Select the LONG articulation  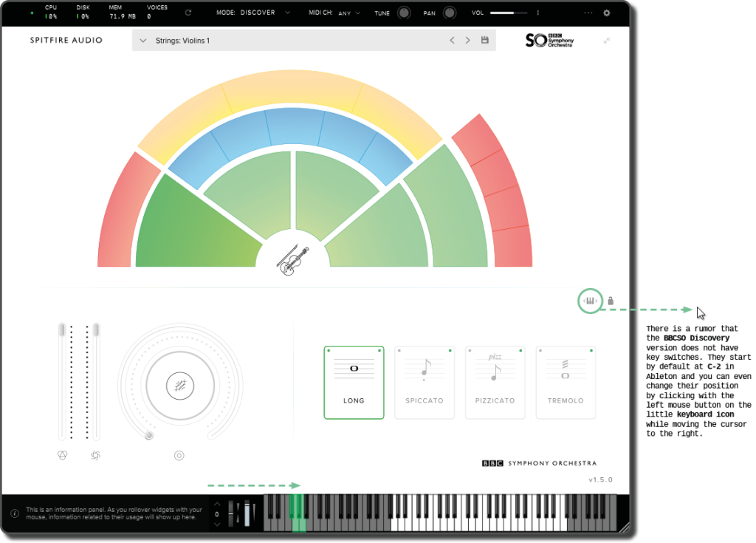pyautogui.click(x=354, y=382)
